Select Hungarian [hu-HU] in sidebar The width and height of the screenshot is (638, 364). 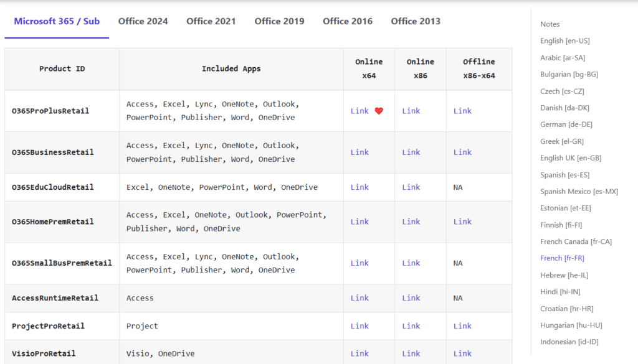tap(571, 325)
